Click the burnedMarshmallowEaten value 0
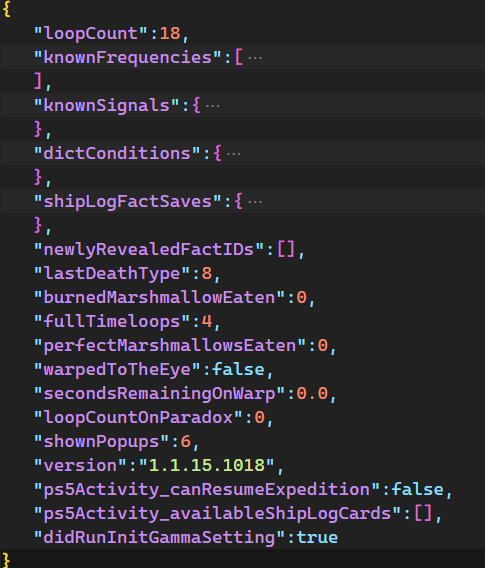The height and width of the screenshot is (568, 485). pyautogui.click(x=302, y=298)
